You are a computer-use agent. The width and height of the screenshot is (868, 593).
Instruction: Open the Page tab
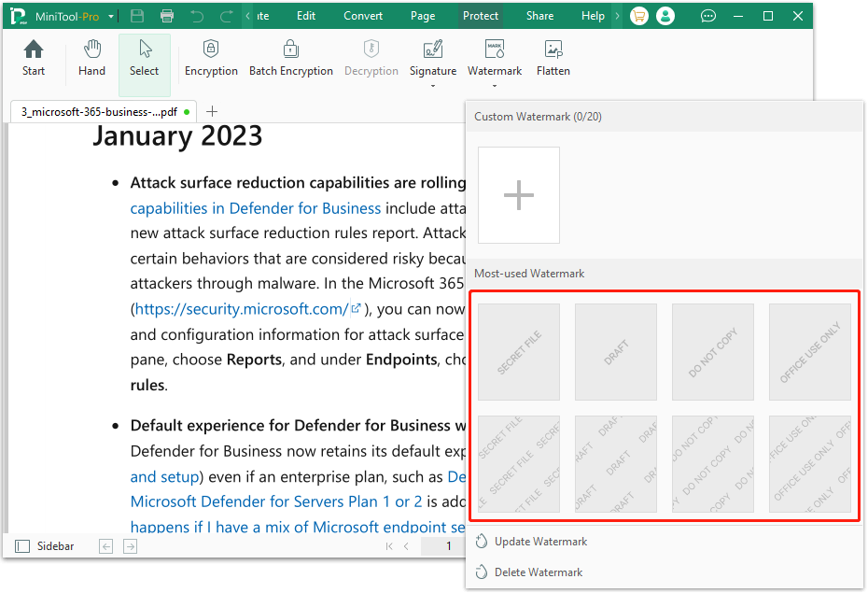click(x=423, y=16)
